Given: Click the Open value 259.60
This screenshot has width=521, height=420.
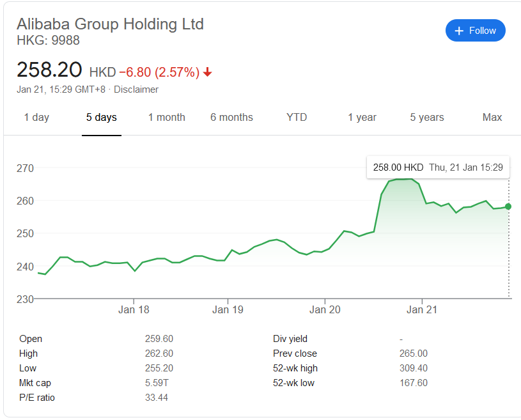Looking at the screenshot, I should pos(159,339).
